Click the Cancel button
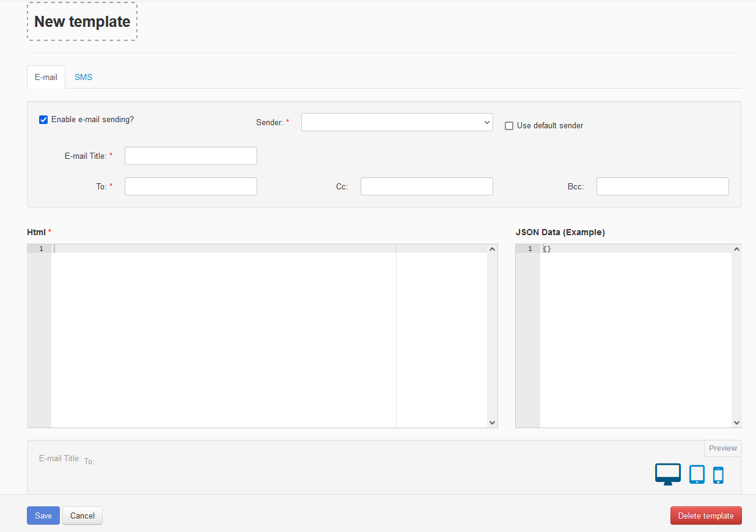 [83, 516]
